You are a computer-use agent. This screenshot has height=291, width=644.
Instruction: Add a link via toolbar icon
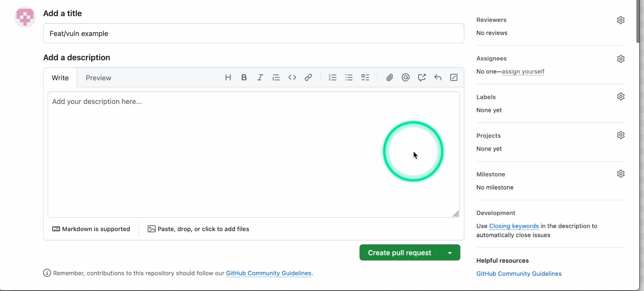tap(309, 77)
